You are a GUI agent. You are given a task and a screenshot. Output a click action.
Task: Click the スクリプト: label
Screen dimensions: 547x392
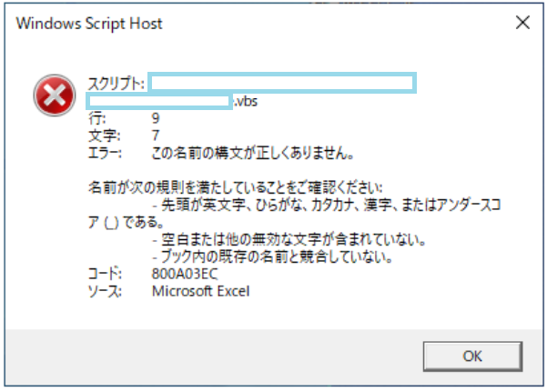[x=116, y=84]
